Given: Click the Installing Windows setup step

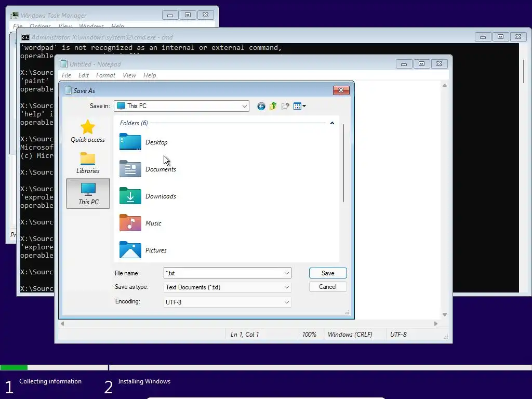Looking at the screenshot, I should coord(144,381).
